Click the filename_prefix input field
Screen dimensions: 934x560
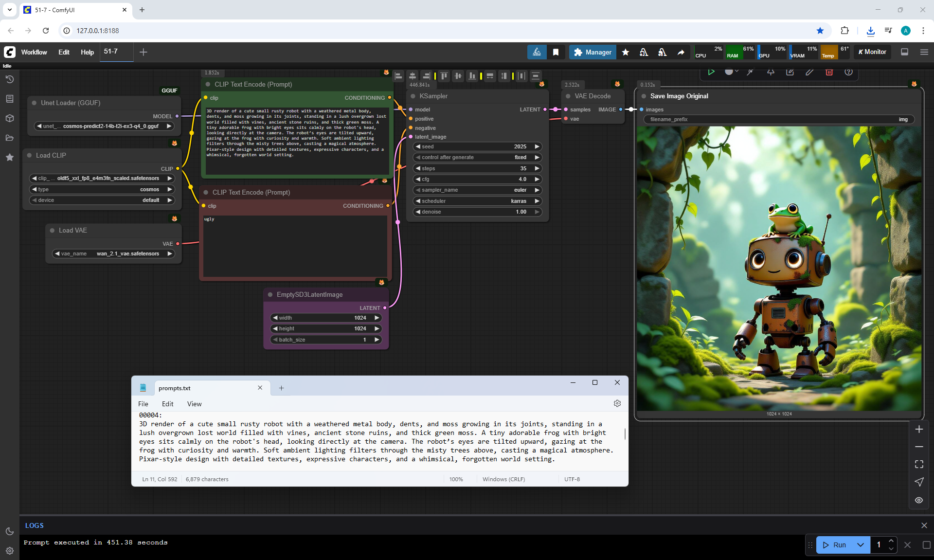pyautogui.click(x=778, y=119)
